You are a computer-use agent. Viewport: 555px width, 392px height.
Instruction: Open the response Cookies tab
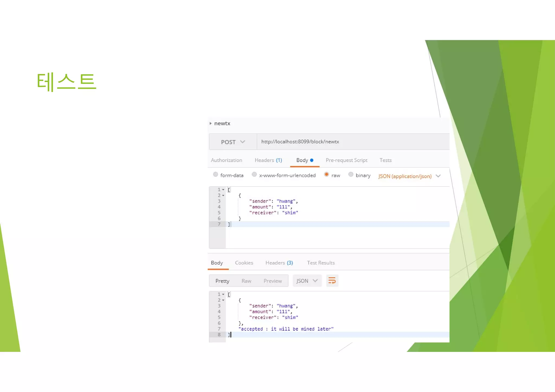[x=244, y=263]
